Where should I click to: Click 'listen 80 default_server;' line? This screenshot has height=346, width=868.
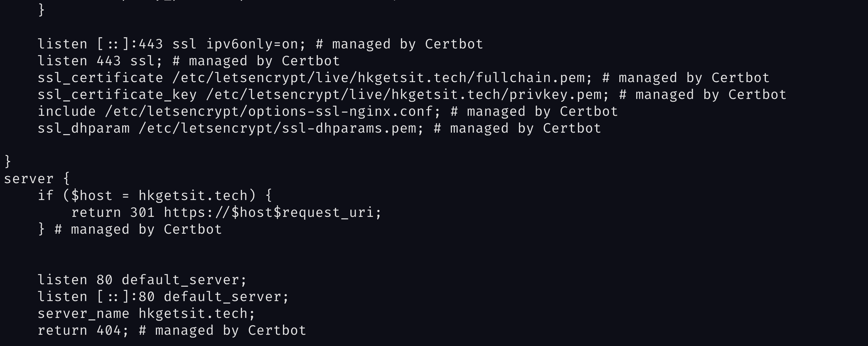tap(142, 280)
